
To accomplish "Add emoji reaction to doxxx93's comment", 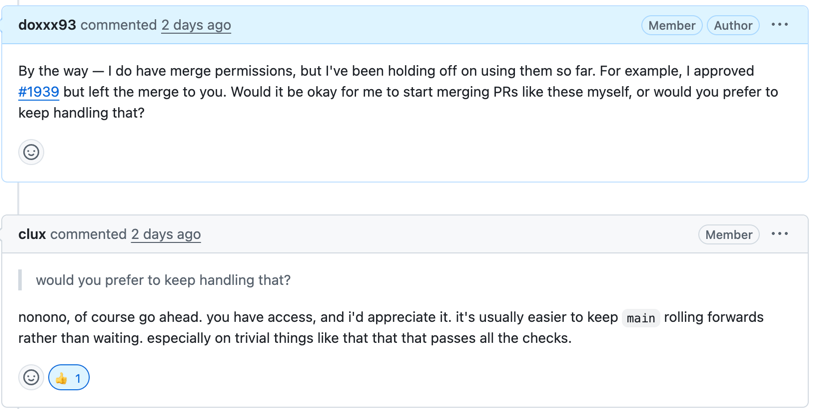I will coord(31,152).
